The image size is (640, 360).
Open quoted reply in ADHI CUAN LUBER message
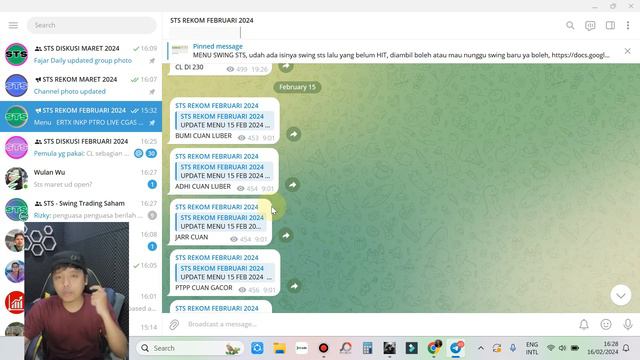[x=224, y=171]
